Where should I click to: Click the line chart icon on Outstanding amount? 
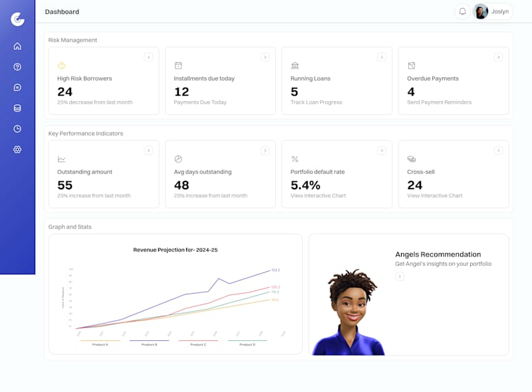(x=61, y=159)
